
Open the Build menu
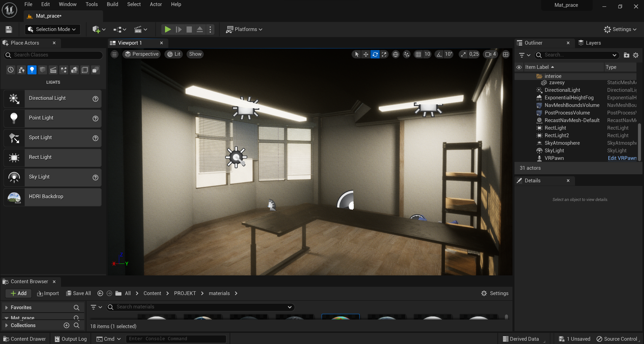pyautogui.click(x=112, y=4)
